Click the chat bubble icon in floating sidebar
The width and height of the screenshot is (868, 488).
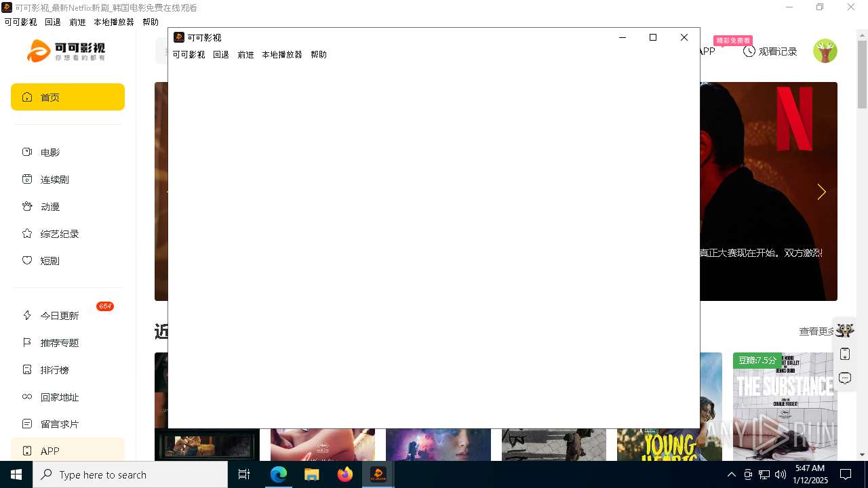[x=845, y=378]
